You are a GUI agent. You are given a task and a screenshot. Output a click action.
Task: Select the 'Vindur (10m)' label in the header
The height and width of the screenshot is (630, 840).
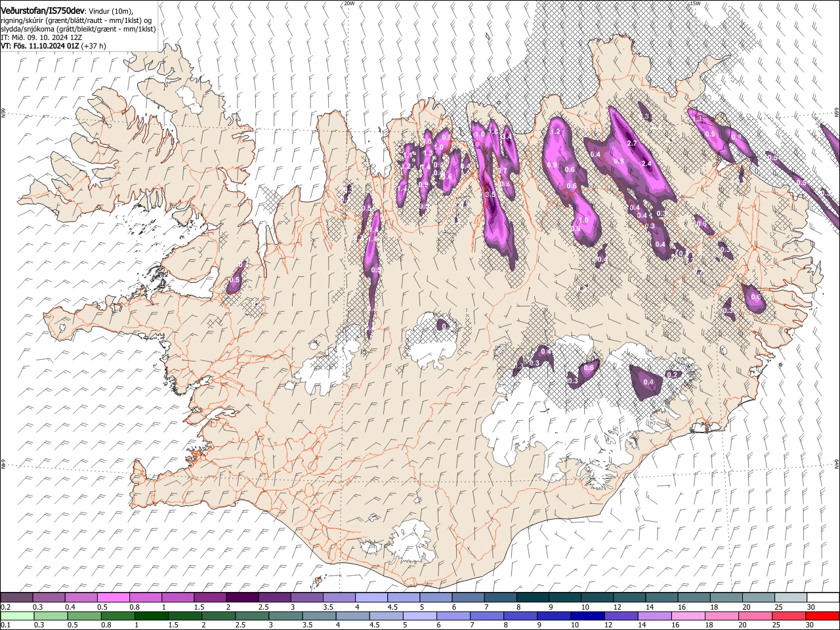click(x=110, y=10)
